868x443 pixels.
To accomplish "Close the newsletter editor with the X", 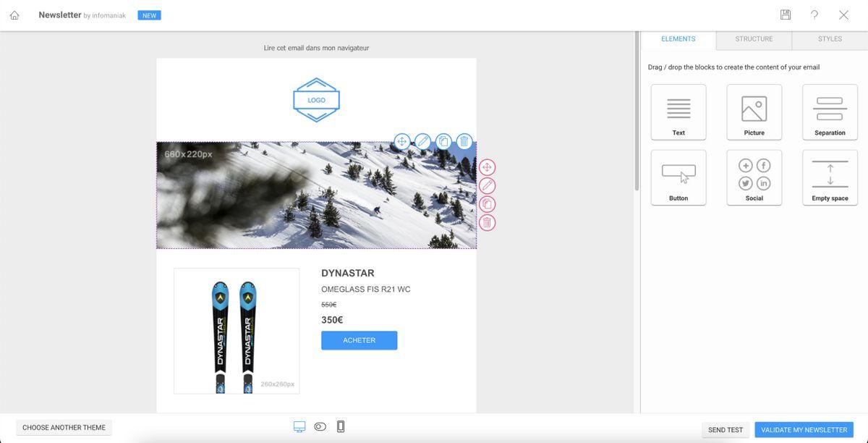I will (x=843, y=14).
